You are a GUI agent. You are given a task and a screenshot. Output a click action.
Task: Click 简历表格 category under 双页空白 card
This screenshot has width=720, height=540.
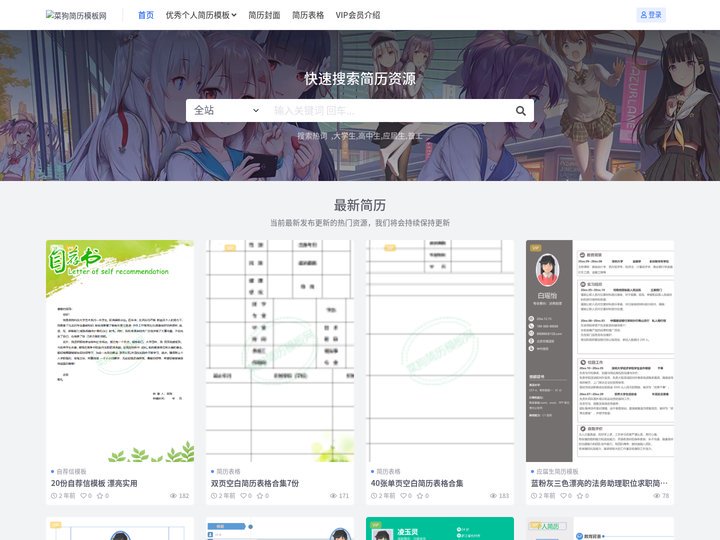coord(228,472)
